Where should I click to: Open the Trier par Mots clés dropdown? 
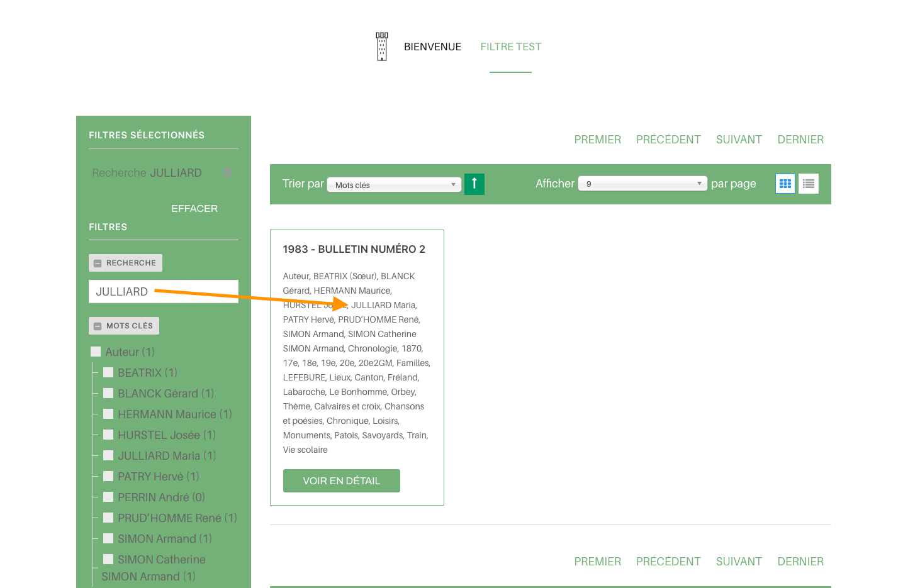click(394, 184)
